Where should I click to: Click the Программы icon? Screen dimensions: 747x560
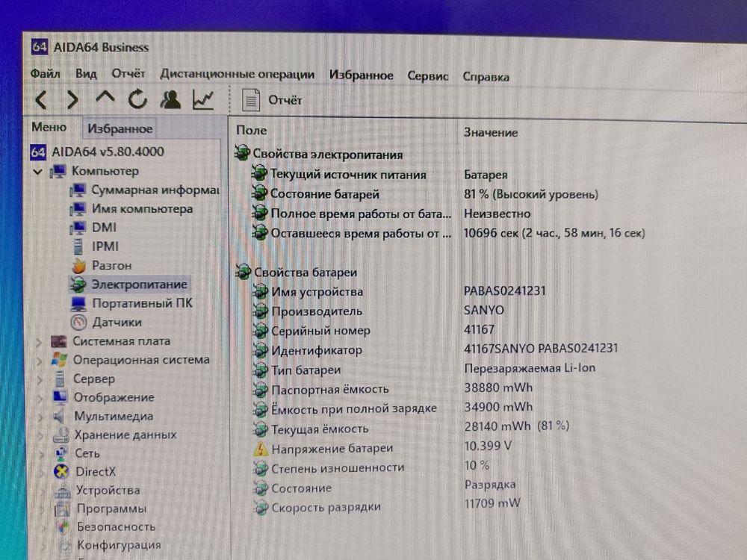tap(63, 509)
